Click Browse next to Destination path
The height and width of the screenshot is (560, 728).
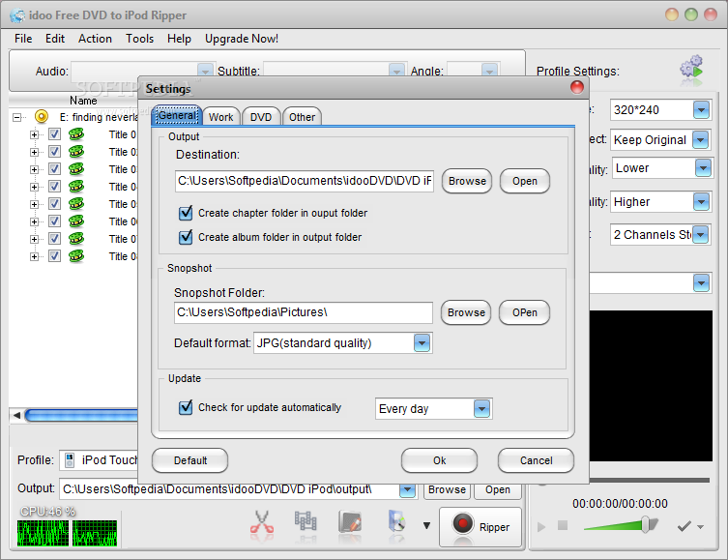point(467,181)
